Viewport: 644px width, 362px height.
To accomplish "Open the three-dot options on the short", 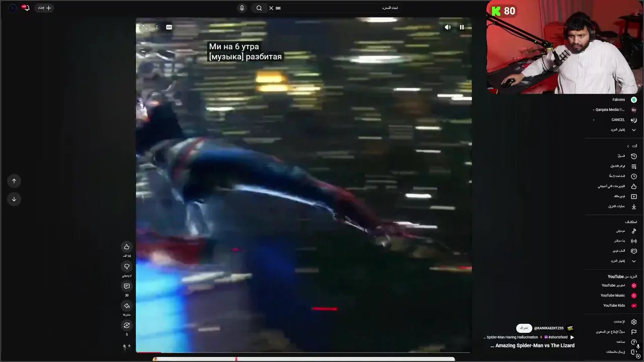I will [x=157, y=27].
